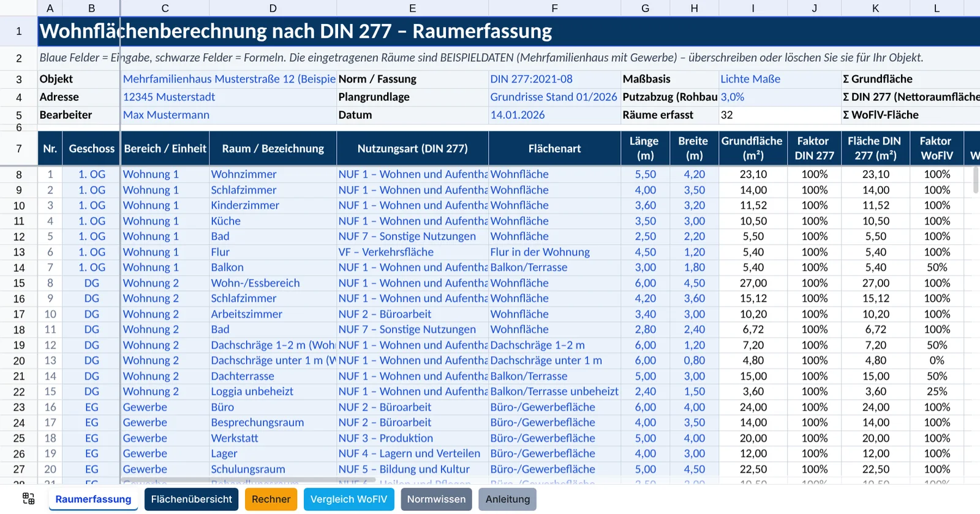The image size is (980, 514).
Task: Click the Objekt value 'Mehrfamilienhaus Musterstraße 12'
Action: (228, 79)
